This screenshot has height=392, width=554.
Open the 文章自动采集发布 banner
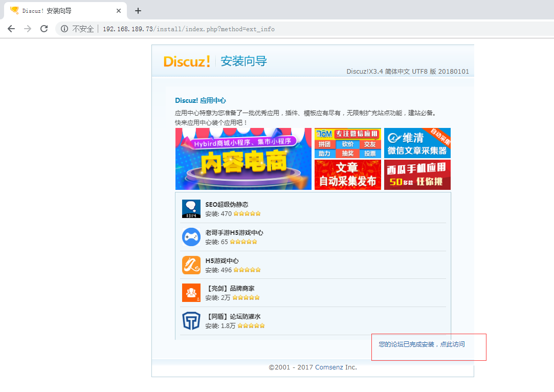[x=348, y=175]
